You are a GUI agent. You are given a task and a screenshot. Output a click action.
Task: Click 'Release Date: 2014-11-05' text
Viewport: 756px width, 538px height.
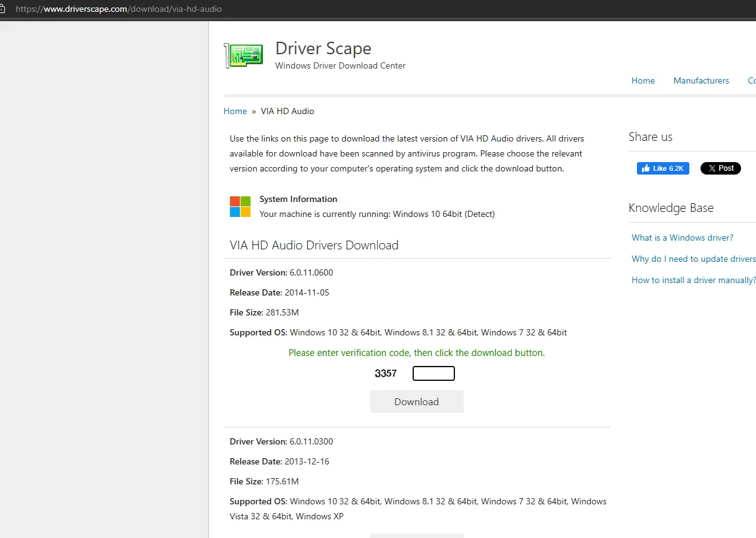click(x=279, y=292)
